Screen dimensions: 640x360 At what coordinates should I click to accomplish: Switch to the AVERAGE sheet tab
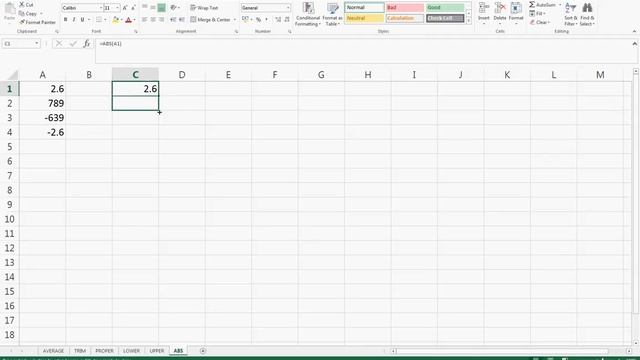53,351
